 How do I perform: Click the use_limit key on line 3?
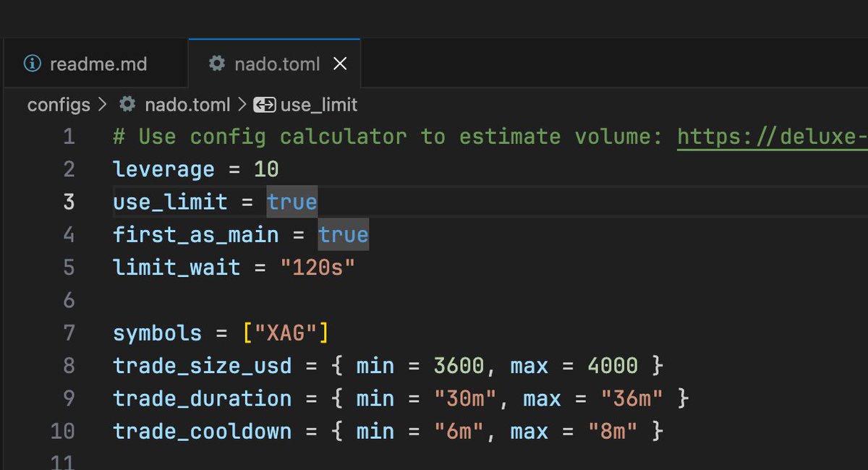pyautogui.click(x=171, y=202)
